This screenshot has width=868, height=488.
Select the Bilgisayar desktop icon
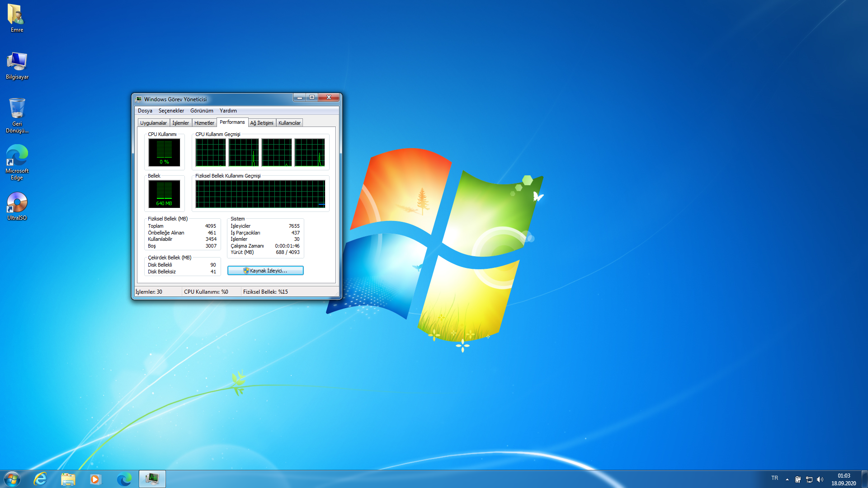point(17,66)
